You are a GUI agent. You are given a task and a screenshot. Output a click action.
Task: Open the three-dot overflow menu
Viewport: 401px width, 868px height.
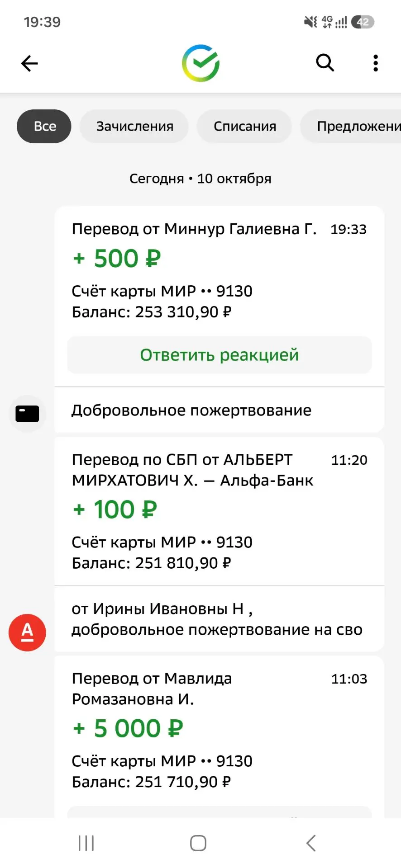(375, 63)
